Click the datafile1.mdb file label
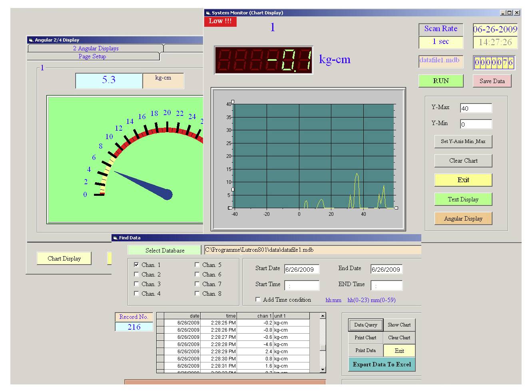 pos(441,61)
